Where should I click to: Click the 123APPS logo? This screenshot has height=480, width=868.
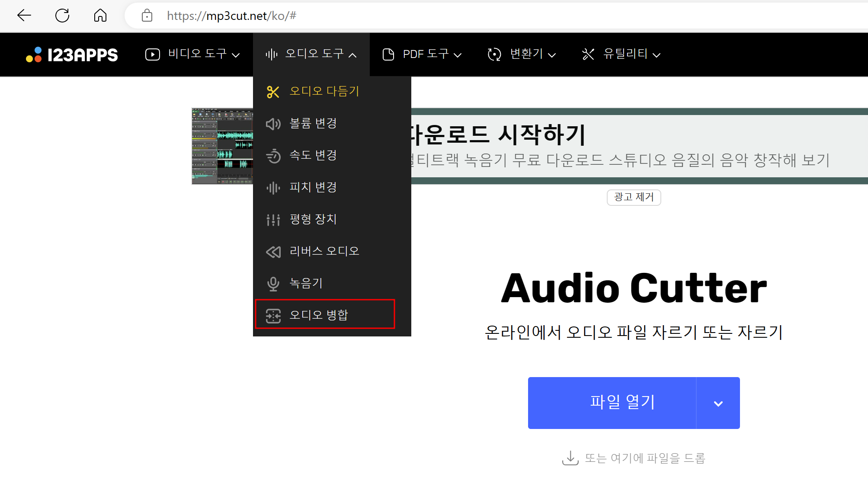72,55
